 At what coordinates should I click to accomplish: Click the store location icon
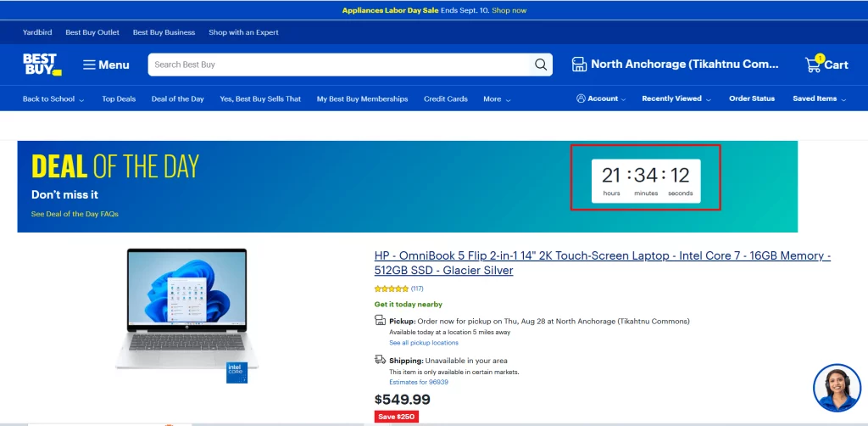click(x=579, y=64)
